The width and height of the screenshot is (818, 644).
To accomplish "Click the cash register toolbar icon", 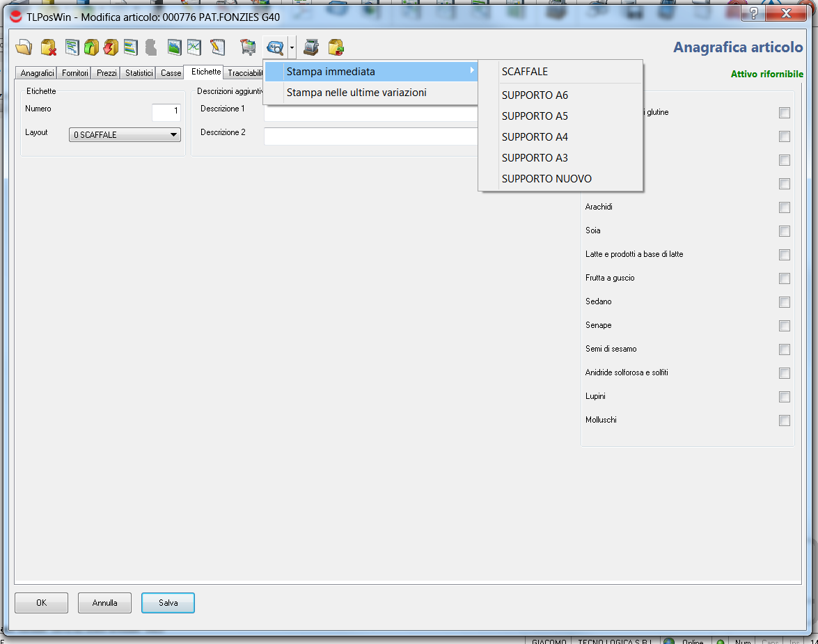I will [x=311, y=47].
